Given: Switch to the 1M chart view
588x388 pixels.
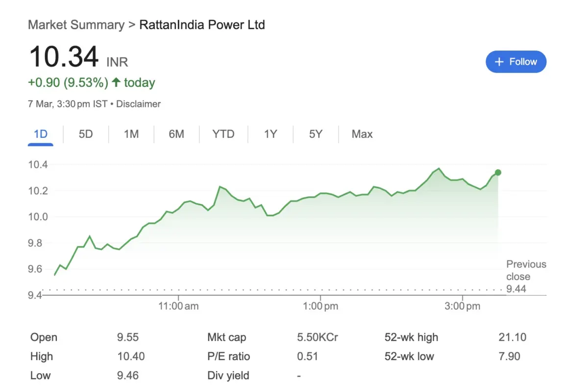Looking at the screenshot, I should [130, 134].
